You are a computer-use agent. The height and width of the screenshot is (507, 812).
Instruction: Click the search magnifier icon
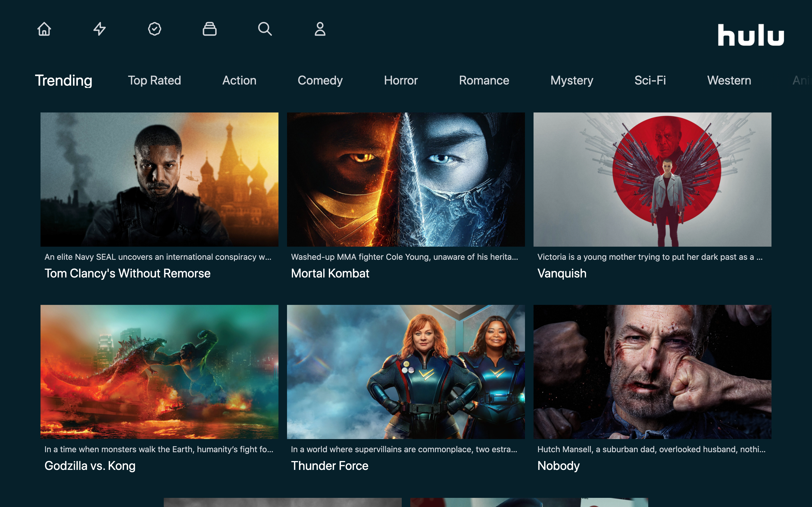coord(265,29)
